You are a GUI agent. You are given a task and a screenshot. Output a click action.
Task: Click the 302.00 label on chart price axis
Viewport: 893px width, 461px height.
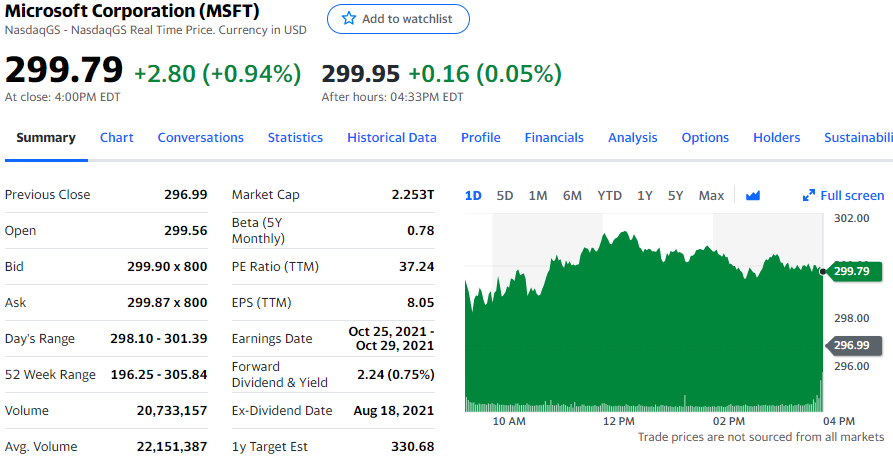coord(852,218)
